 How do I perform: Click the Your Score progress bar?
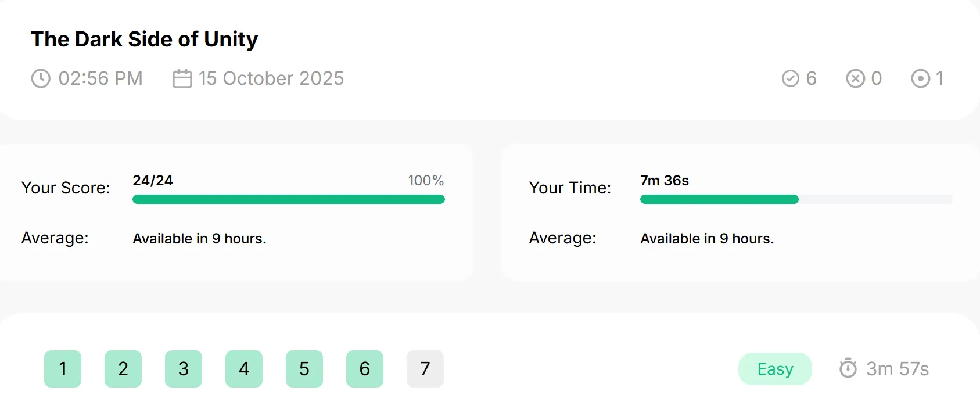pos(289,199)
